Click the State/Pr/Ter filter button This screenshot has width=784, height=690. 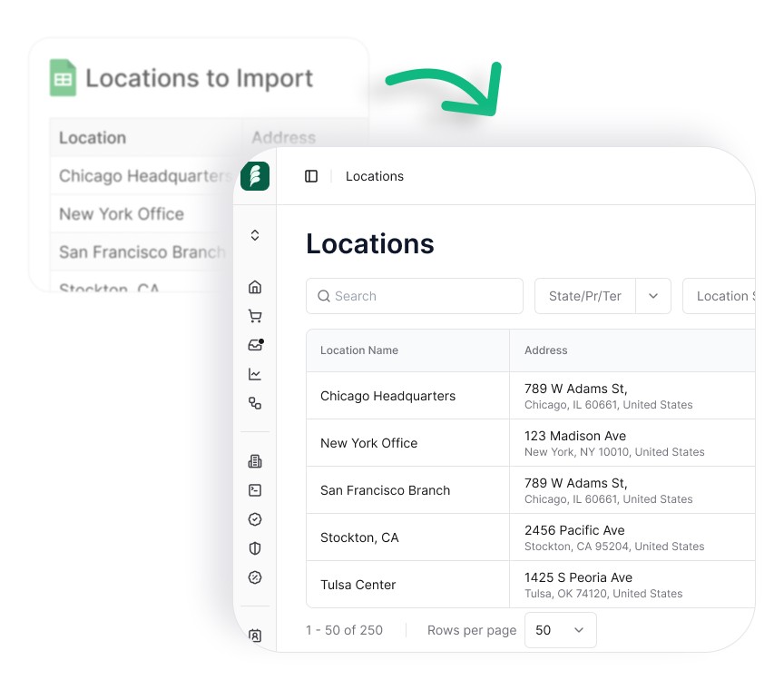pyautogui.click(x=585, y=296)
